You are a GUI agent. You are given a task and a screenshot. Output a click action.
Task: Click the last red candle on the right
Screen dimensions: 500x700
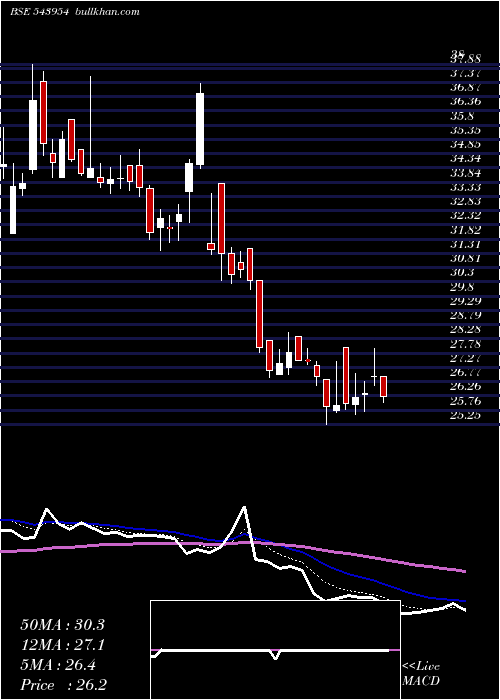(383, 387)
